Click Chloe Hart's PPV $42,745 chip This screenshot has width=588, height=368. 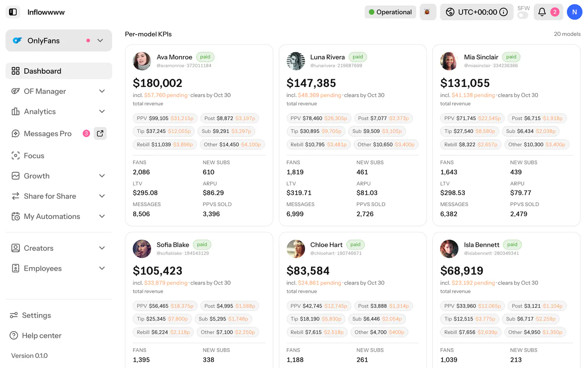[319, 306]
